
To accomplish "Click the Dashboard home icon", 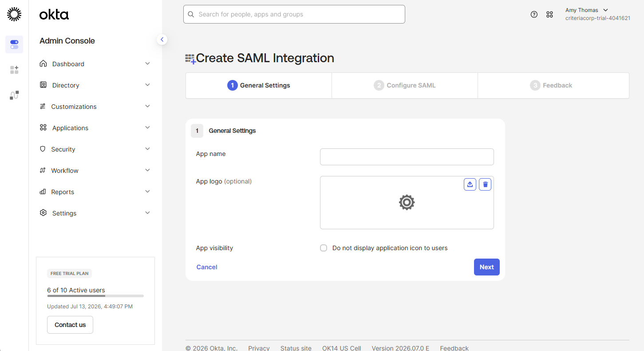I will [43, 64].
